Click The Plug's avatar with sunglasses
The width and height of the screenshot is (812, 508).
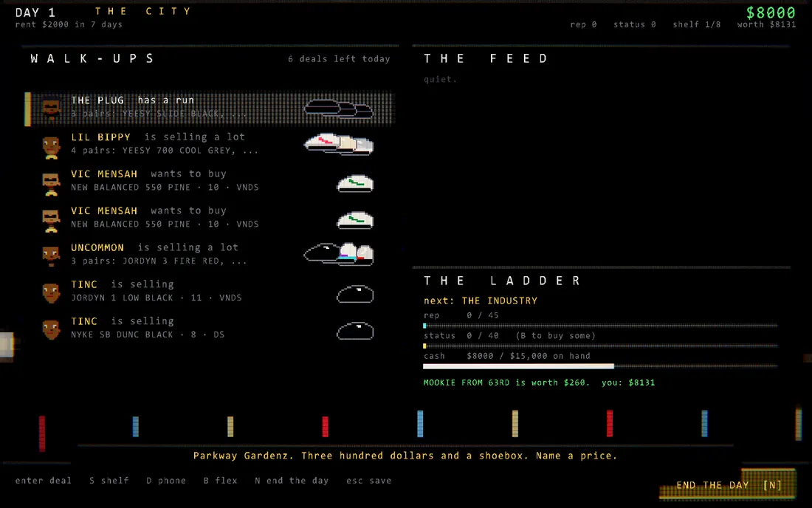pos(51,109)
